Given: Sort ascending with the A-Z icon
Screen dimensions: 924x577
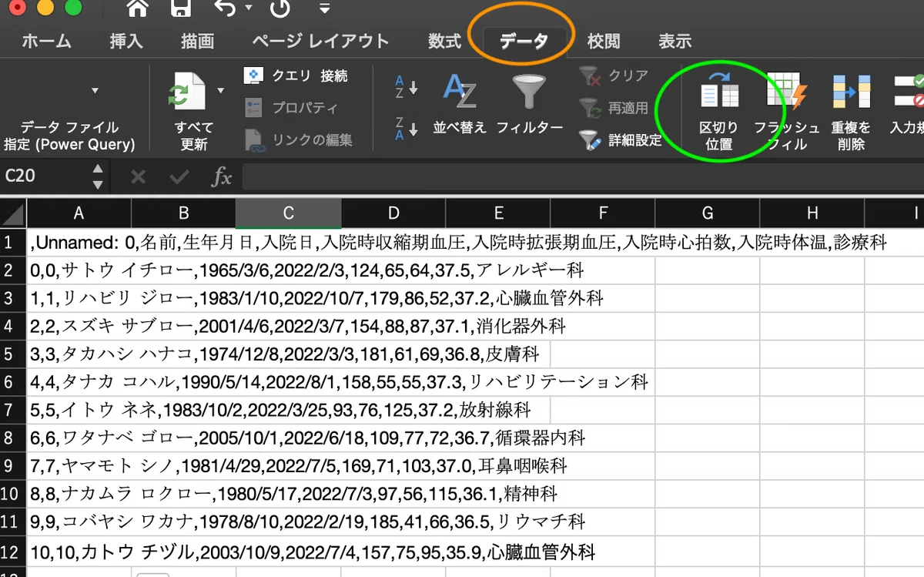Looking at the screenshot, I should (x=406, y=86).
